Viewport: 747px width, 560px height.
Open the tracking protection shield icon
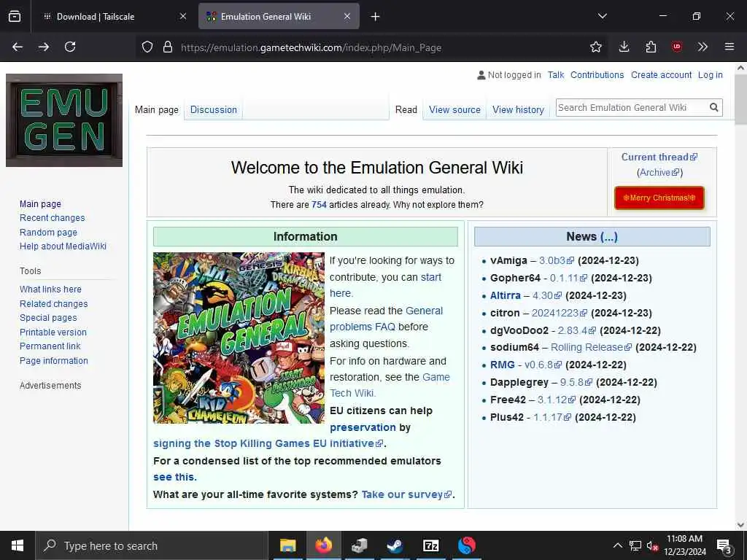click(x=147, y=47)
